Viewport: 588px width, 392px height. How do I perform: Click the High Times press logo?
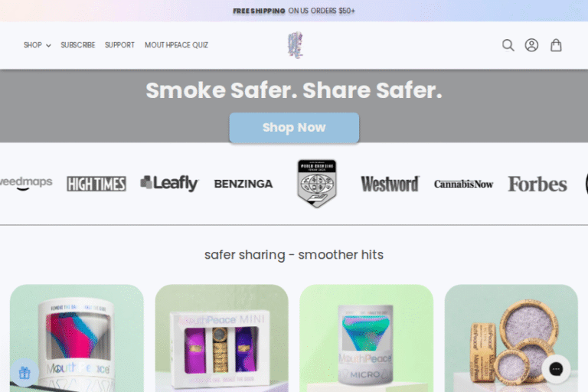pos(96,184)
